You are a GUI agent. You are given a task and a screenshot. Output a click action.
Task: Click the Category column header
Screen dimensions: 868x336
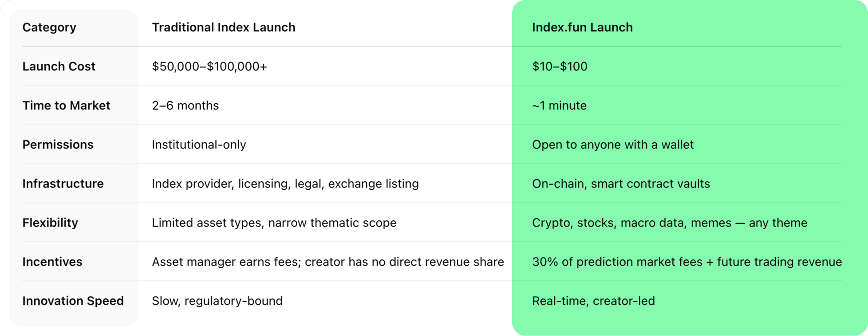(49, 27)
